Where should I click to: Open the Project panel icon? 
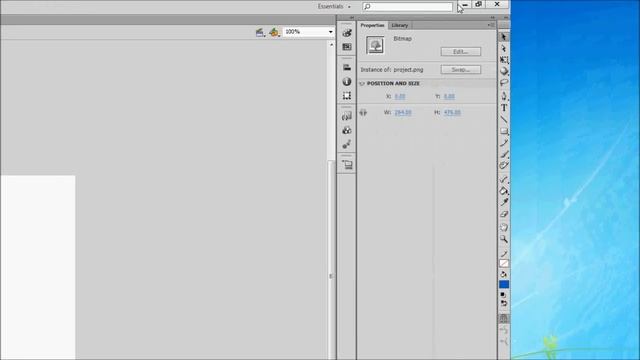coord(347,164)
